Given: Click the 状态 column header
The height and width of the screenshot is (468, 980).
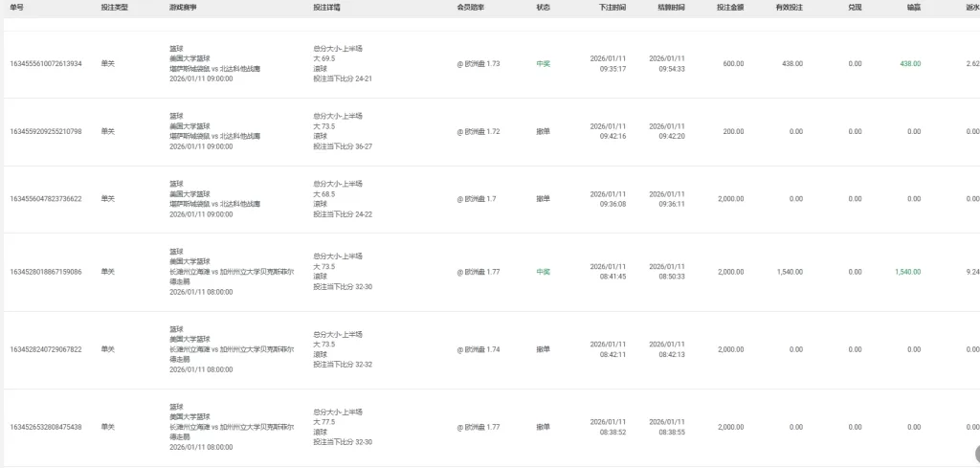Looking at the screenshot, I should coord(543,7).
